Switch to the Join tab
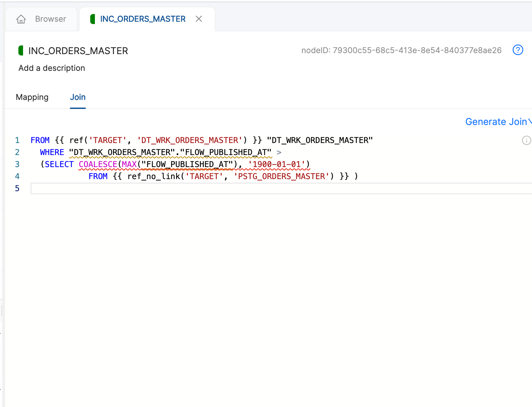 (x=78, y=97)
